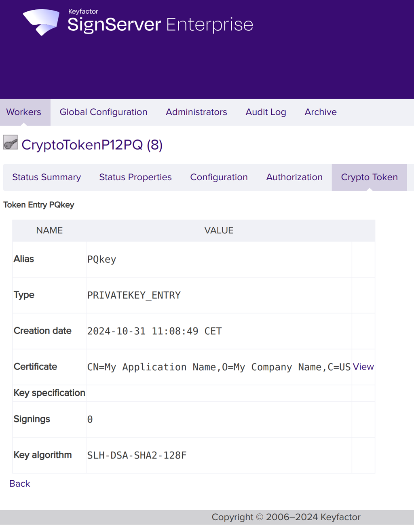The image size is (414, 532).
Task: Click the creation date value
Action: click(x=154, y=331)
